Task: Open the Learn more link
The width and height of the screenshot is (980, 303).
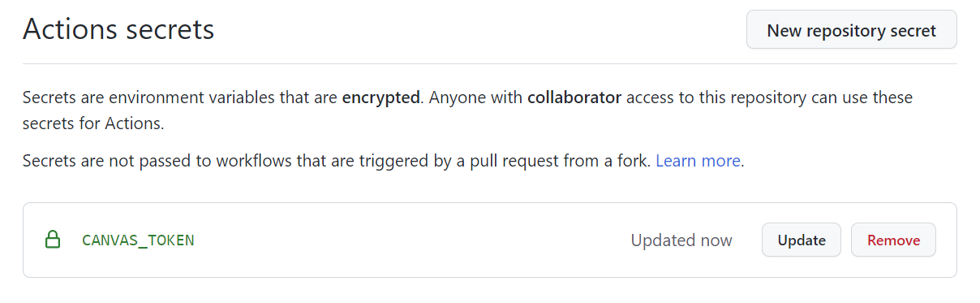Action: 698,161
